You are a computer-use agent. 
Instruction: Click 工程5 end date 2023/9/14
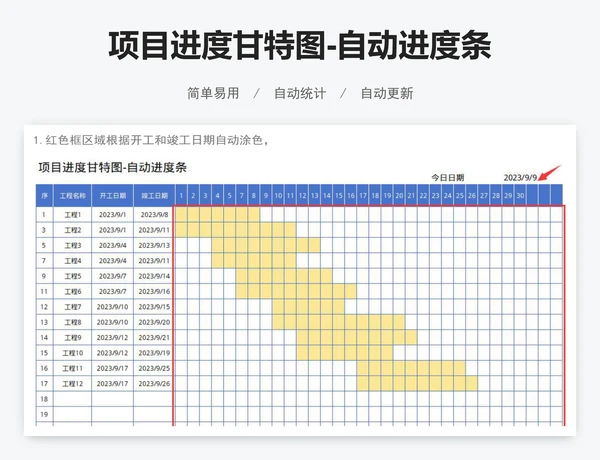(x=154, y=276)
